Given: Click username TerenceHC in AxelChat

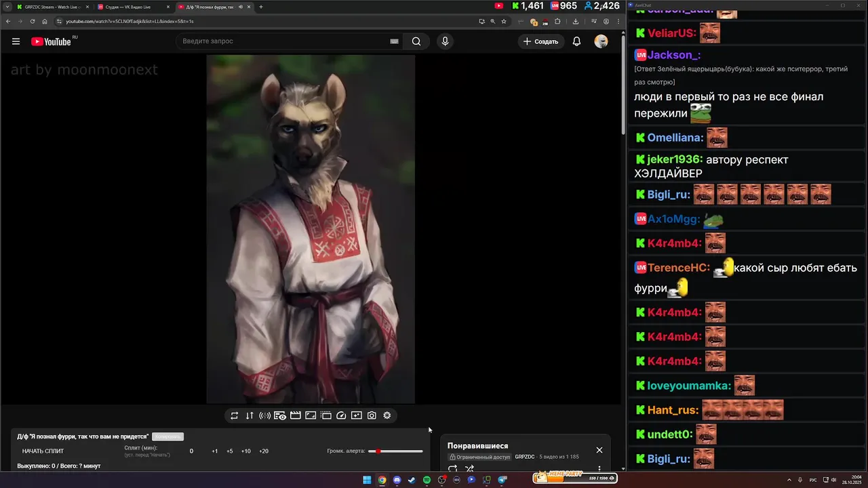Looking at the screenshot, I should 679,268.
